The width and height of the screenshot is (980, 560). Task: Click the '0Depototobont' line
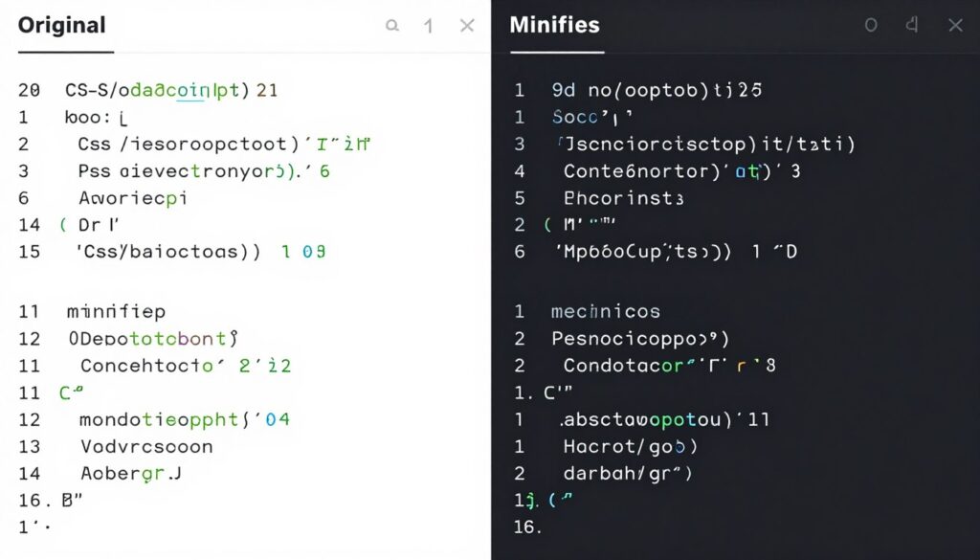pyautogui.click(x=153, y=338)
